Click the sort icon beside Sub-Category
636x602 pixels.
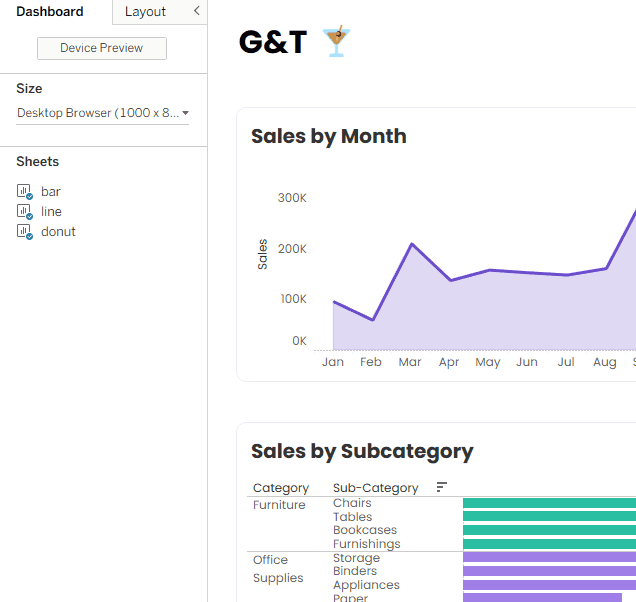click(441, 487)
